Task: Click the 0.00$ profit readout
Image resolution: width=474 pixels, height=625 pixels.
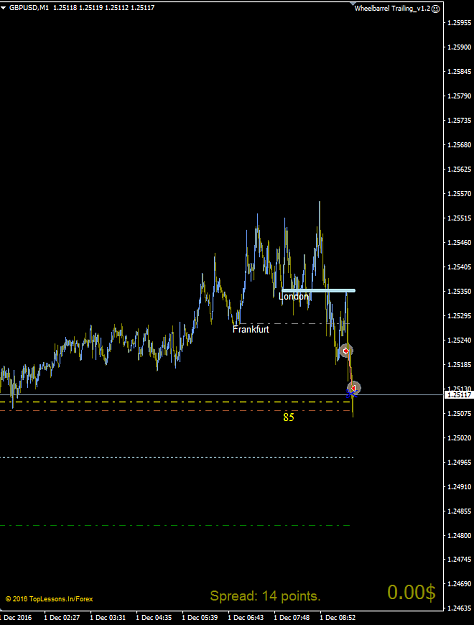Action: pyautogui.click(x=411, y=592)
